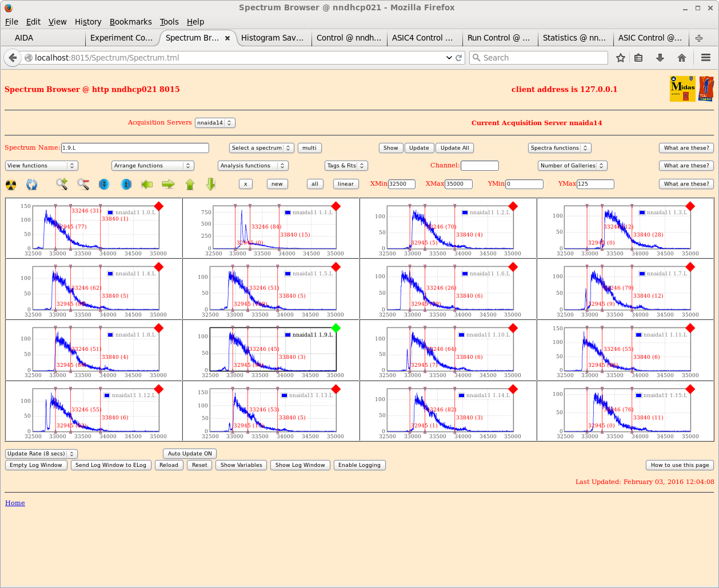The image size is (719, 588).
Task: Switch to the Statistics tab
Action: click(x=575, y=38)
